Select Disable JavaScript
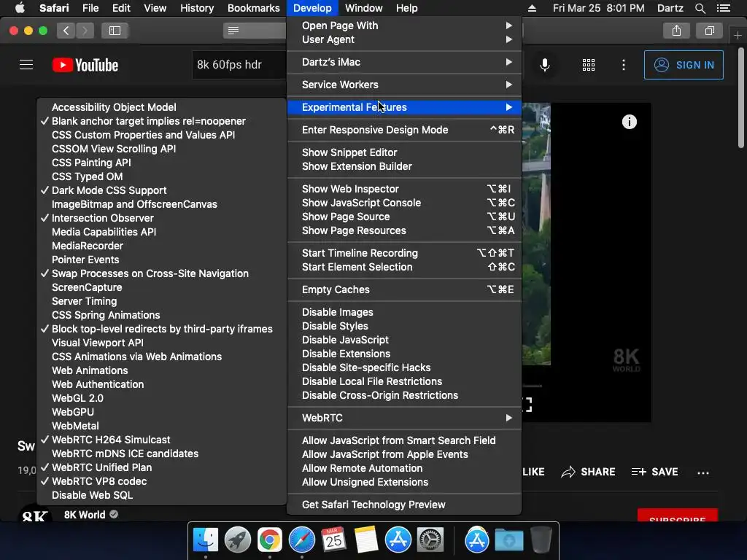Screen dimensions: 747x560 coord(404,340)
